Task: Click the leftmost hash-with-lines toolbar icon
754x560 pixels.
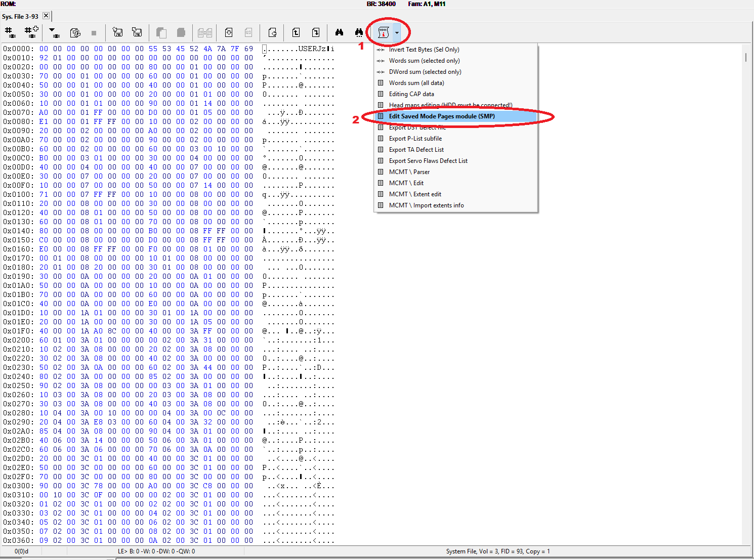Action: pyautogui.click(x=10, y=32)
